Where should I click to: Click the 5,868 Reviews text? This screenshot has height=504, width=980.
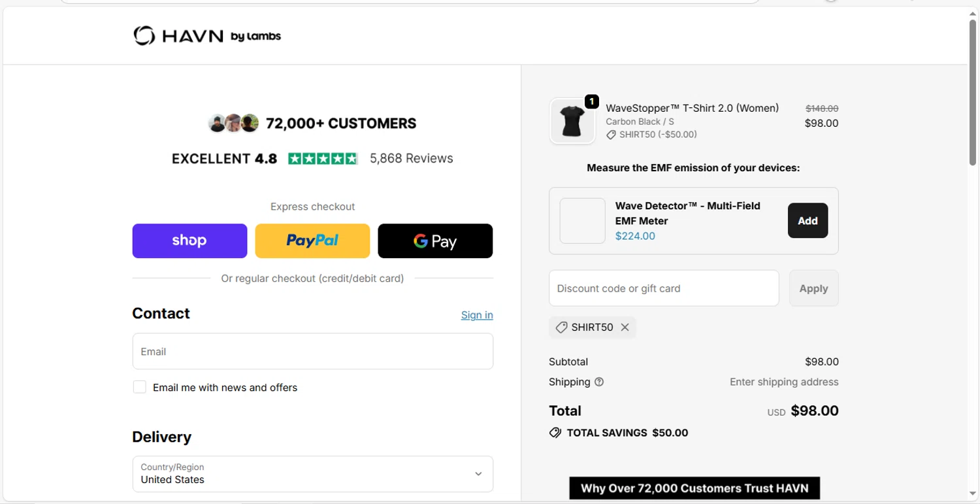pos(412,158)
